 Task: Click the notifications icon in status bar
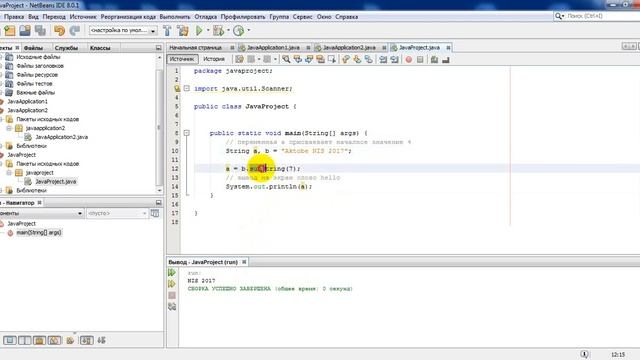[x=584, y=354]
